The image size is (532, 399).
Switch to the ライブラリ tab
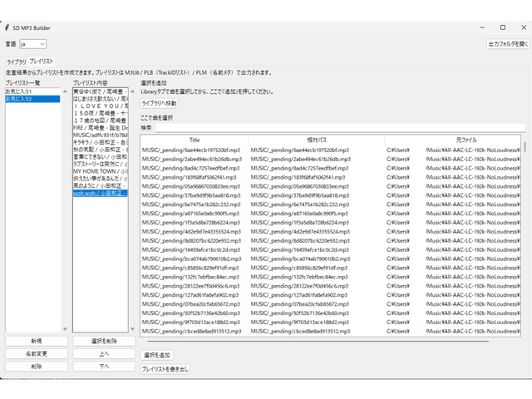(16, 62)
